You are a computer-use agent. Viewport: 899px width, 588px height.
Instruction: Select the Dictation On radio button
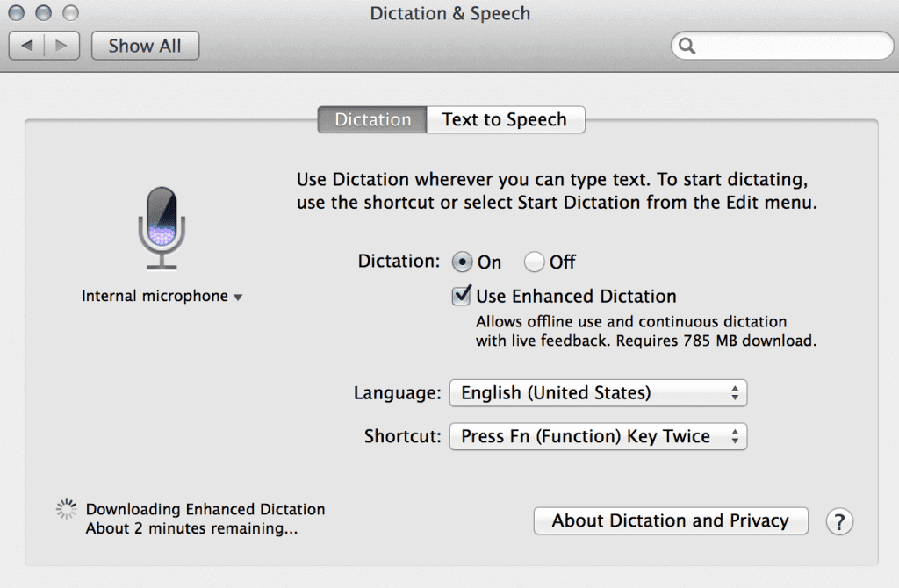463,262
